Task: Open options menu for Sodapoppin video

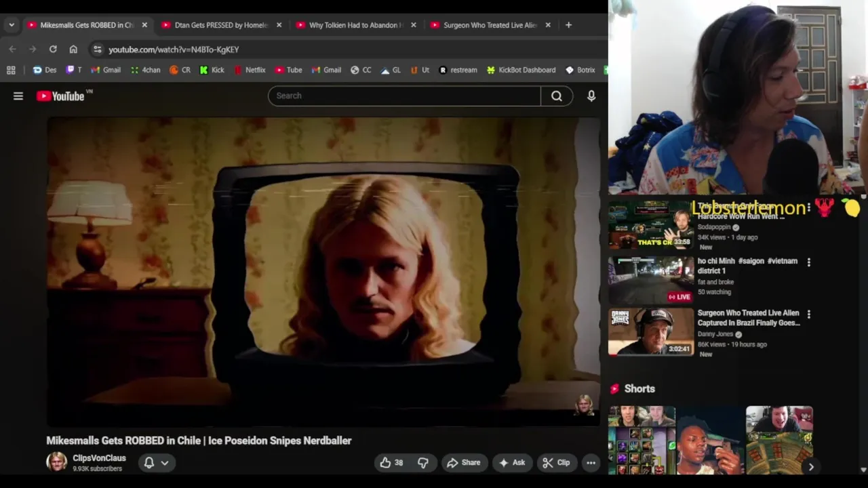Action: tap(808, 208)
